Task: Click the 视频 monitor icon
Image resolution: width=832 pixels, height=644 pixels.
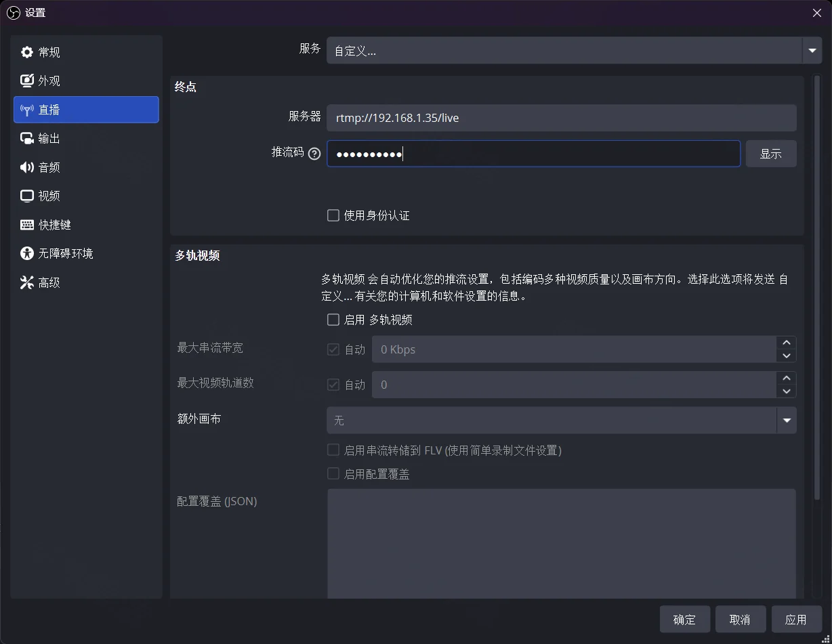Action: (27, 196)
